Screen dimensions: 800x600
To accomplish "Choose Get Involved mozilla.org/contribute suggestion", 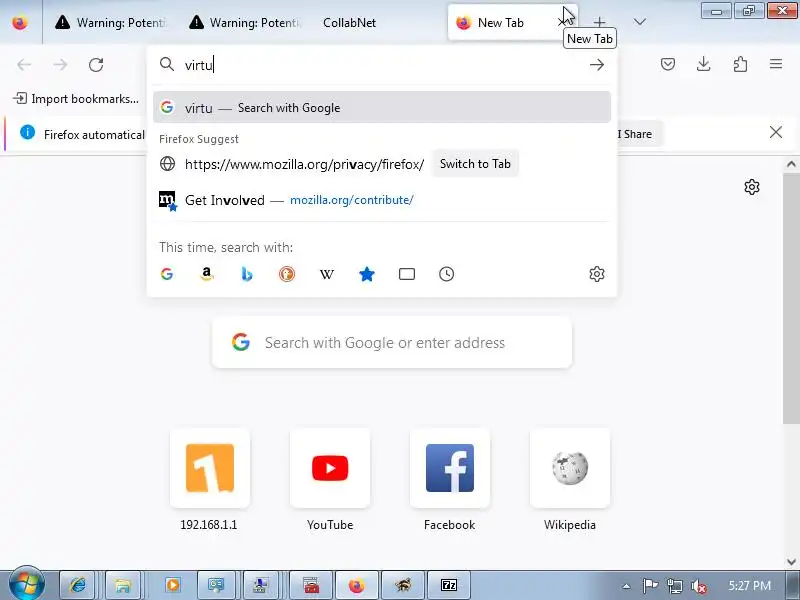I will pos(382,200).
